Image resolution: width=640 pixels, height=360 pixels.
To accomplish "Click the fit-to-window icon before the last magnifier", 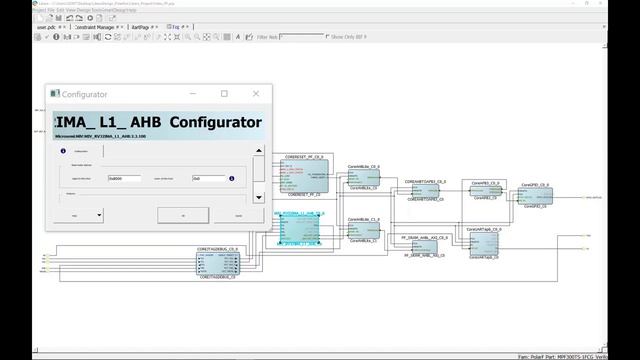I will [207, 37].
